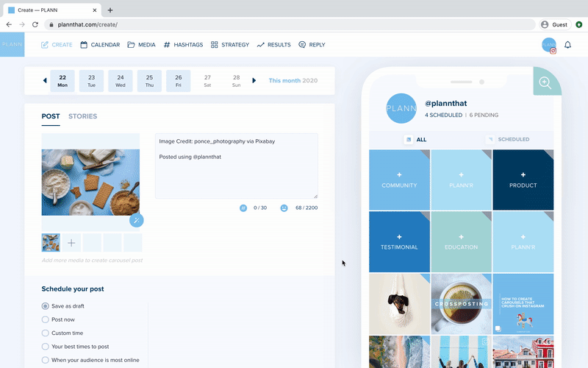Select Save as draft option
The height and width of the screenshot is (368, 588).
point(63,306)
